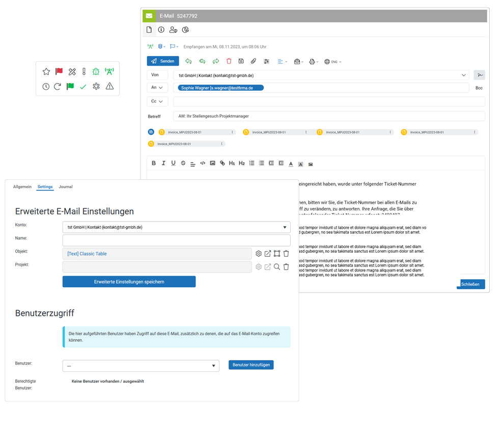This screenshot has width=504, height=434.
Task: Click the red trash delete icon
Action: 229,61
